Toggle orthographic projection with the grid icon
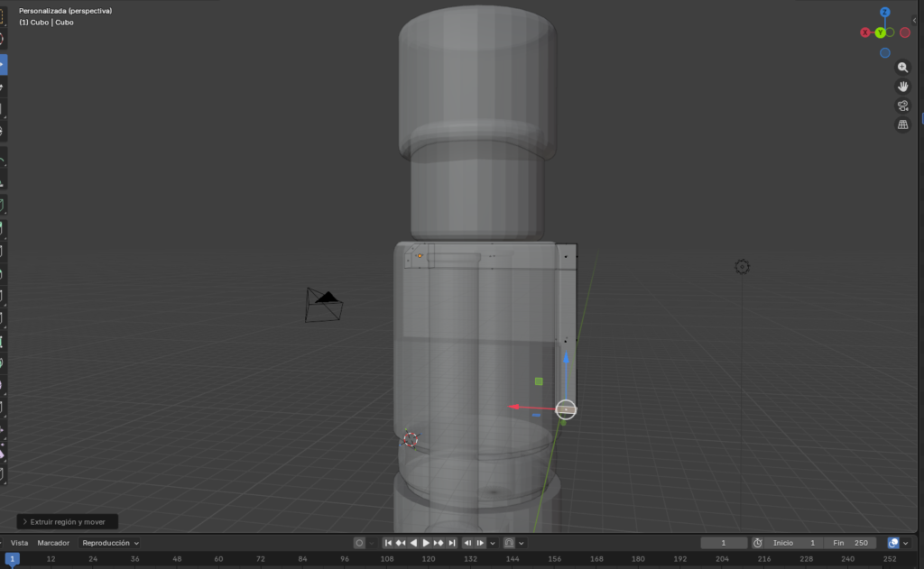 pos(902,124)
